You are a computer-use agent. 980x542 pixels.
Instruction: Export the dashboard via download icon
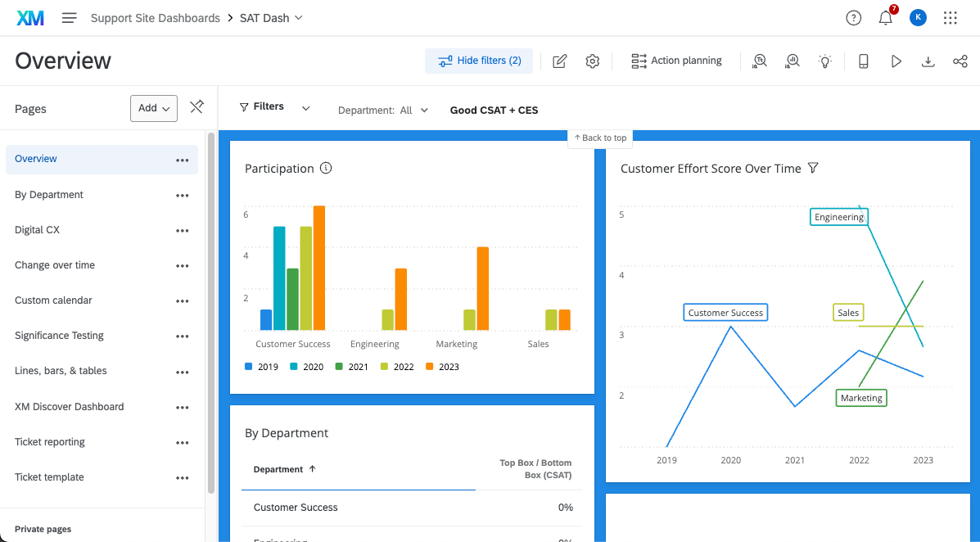[928, 61]
